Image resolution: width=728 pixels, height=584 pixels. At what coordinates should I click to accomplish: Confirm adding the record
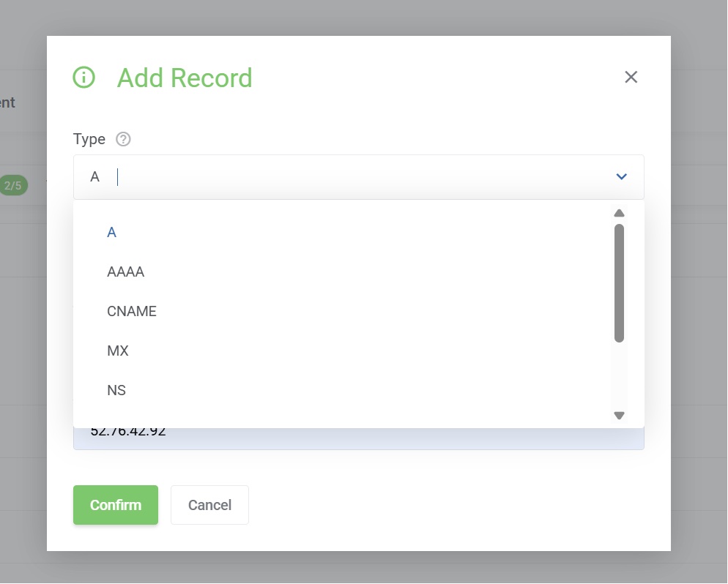(x=116, y=505)
